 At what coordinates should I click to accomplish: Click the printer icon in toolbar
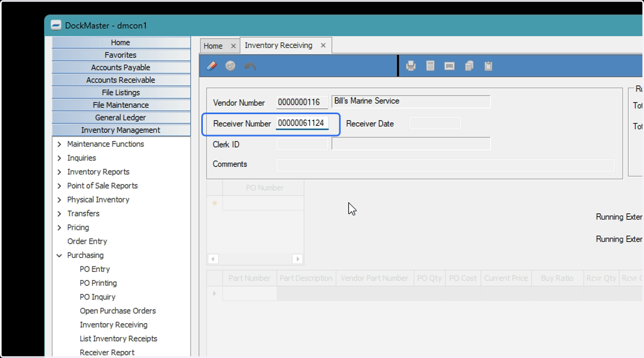click(x=411, y=66)
